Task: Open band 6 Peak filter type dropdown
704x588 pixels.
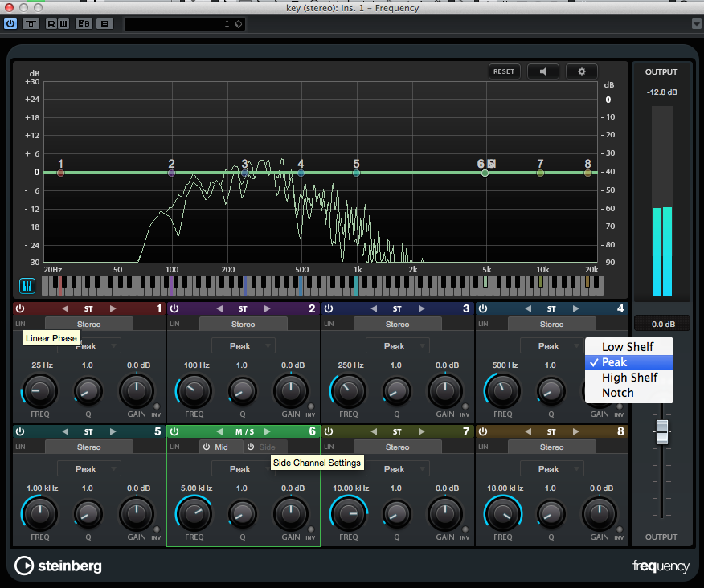Action: coord(243,469)
